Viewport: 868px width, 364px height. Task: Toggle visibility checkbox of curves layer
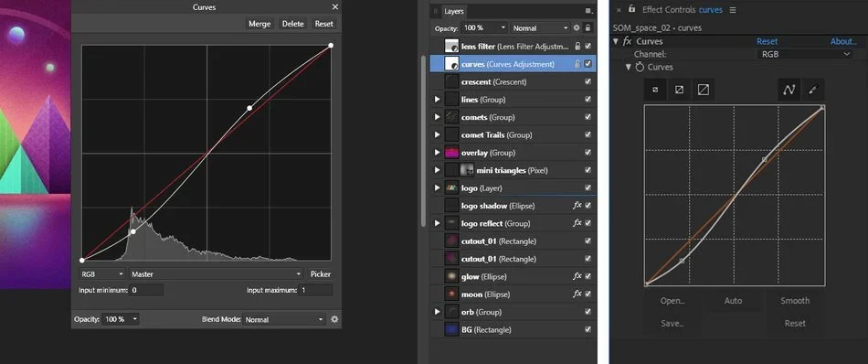coord(587,64)
